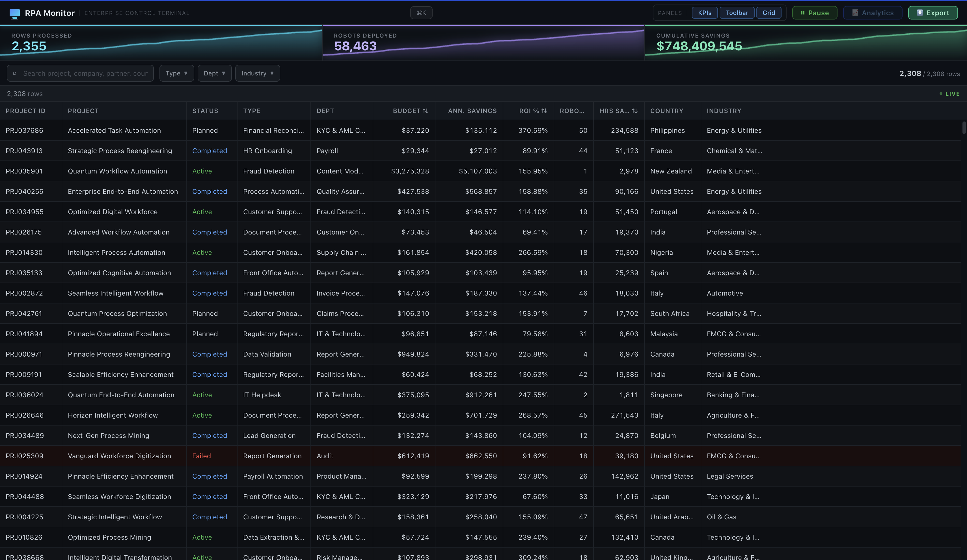967x560 pixels.
Task: Select project ID PRJ037686
Action: coord(25,131)
